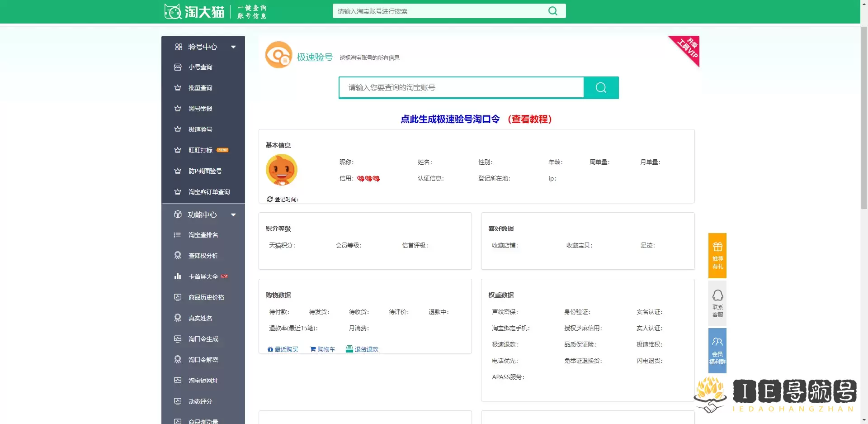This screenshot has width=868, height=424.
Task: Open 淘宝客订单查询 in the sidebar
Action: 209,192
